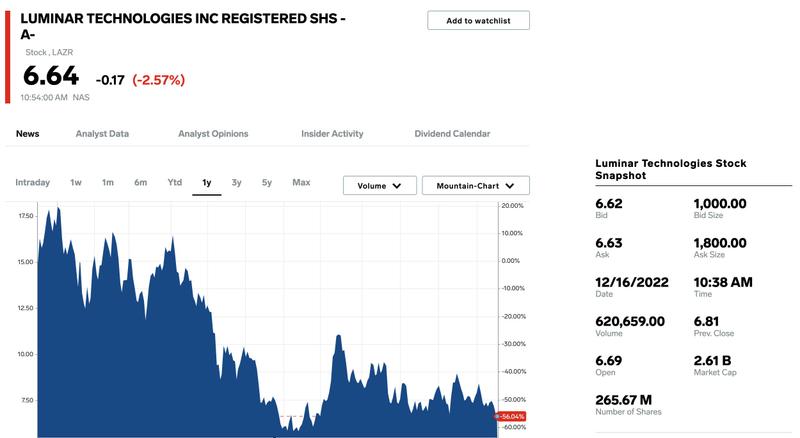Select the 1y chart range
800x438 pixels.
tap(207, 183)
